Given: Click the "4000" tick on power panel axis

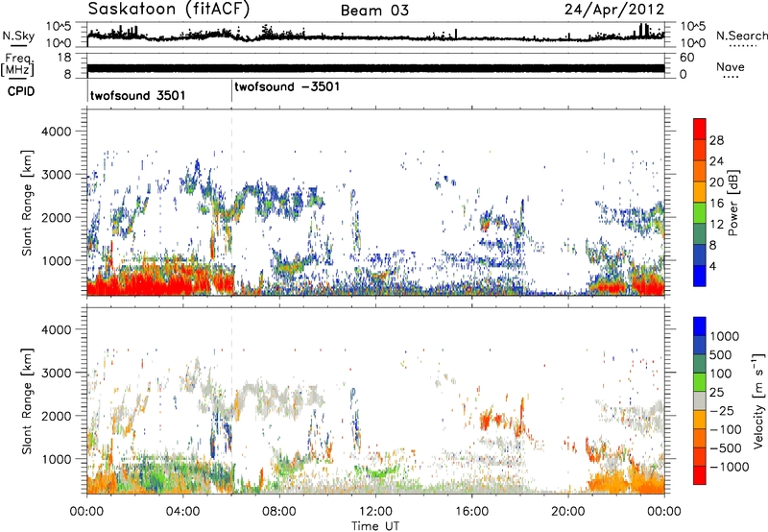Looking at the screenshot, I should [56, 132].
